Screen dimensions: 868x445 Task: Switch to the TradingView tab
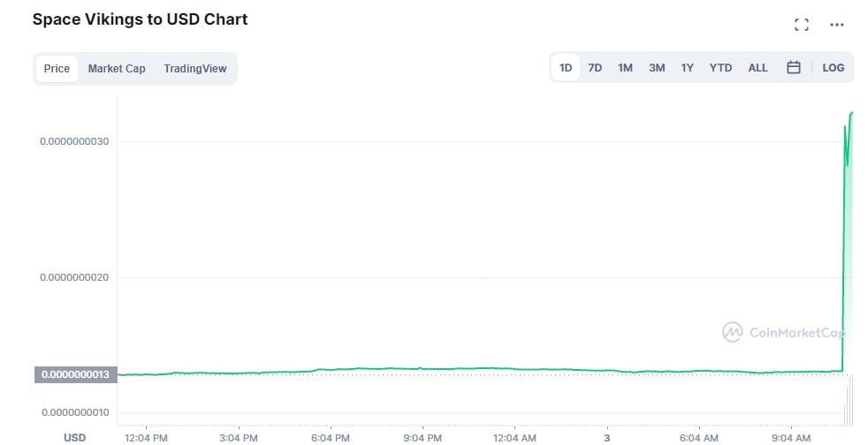tap(194, 69)
